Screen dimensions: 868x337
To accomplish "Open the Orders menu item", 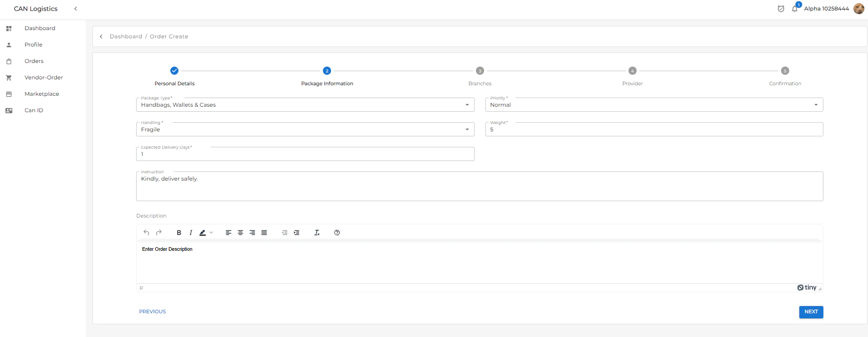I will tap(34, 61).
